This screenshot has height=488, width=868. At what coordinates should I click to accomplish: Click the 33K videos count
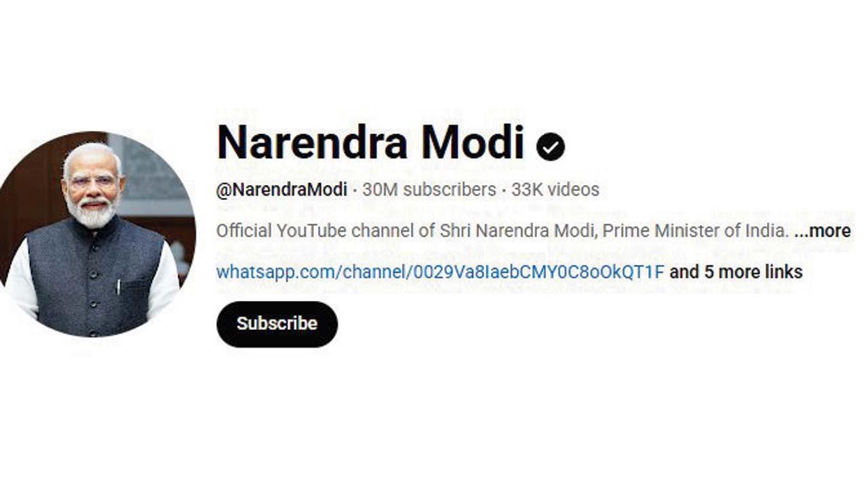tap(555, 190)
